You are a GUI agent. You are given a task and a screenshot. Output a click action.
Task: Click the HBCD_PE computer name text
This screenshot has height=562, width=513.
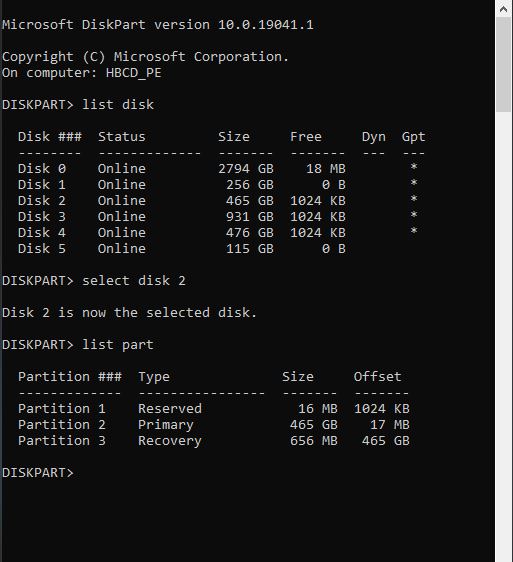[133, 73]
